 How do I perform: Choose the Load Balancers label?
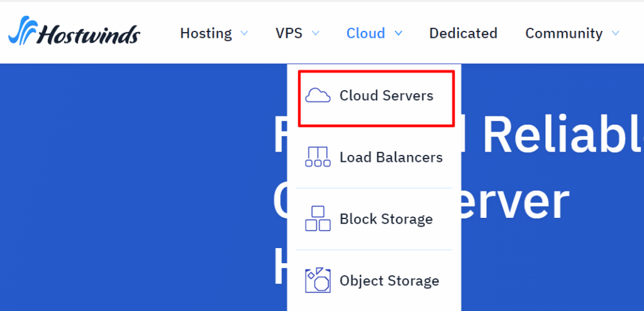click(391, 157)
